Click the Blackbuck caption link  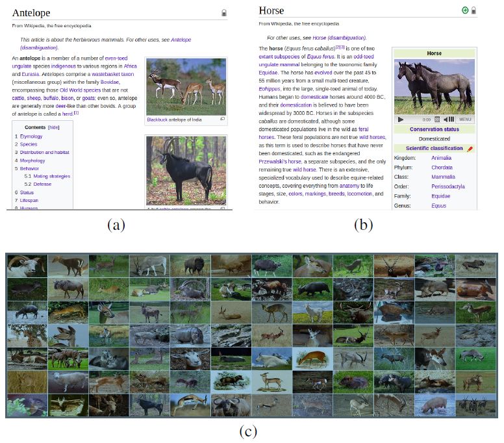coord(157,120)
